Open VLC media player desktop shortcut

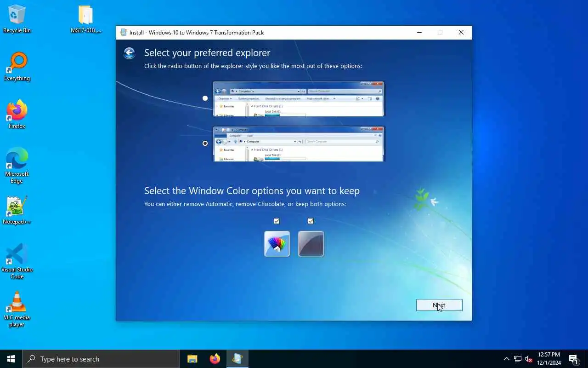pyautogui.click(x=17, y=309)
